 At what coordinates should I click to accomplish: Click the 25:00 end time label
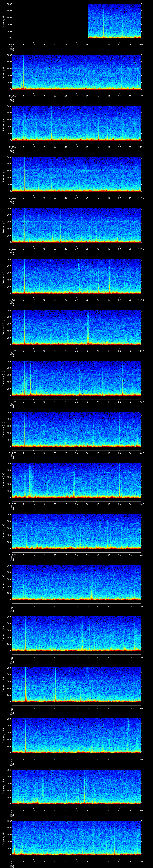pyautogui.click(x=141, y=810)
